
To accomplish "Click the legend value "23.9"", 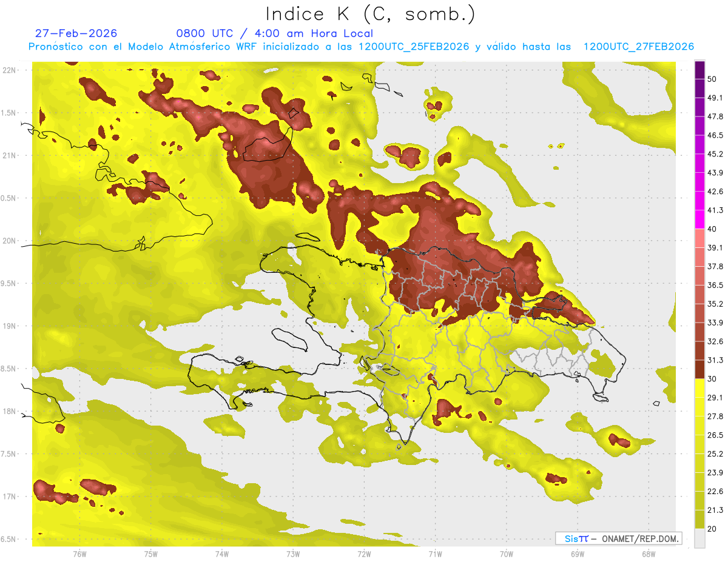I will 715,472.
